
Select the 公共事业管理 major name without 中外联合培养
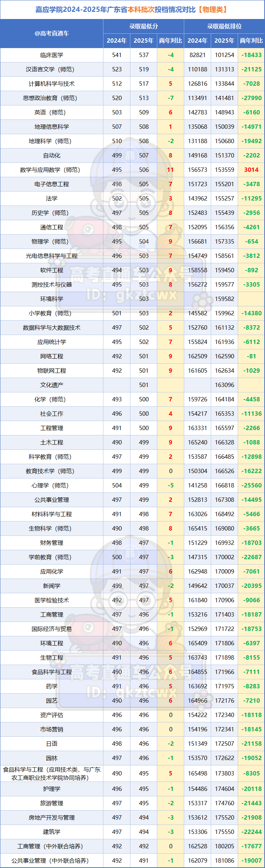52,500
